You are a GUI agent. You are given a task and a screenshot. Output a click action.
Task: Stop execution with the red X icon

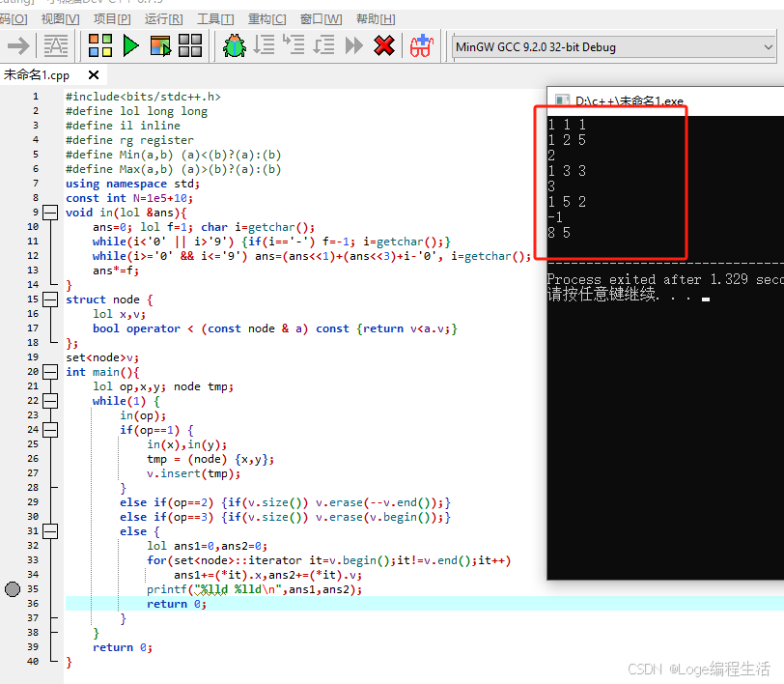coord(384,46)
